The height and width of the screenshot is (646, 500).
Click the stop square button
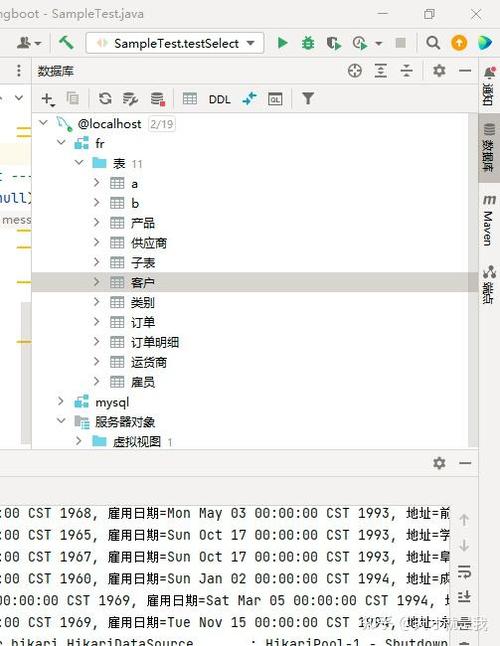click(400, 43)
